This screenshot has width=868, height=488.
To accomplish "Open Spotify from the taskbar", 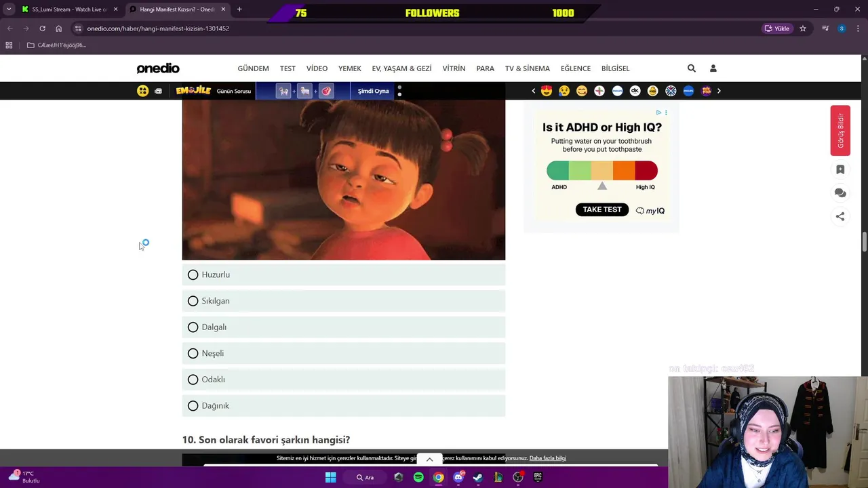I will tap(418, 477).
